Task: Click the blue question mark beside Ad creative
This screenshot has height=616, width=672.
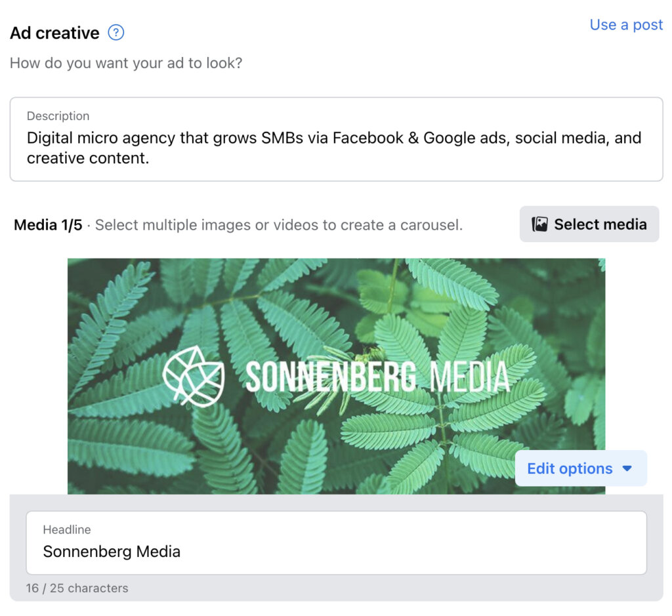Action: (x=114, y=32)
